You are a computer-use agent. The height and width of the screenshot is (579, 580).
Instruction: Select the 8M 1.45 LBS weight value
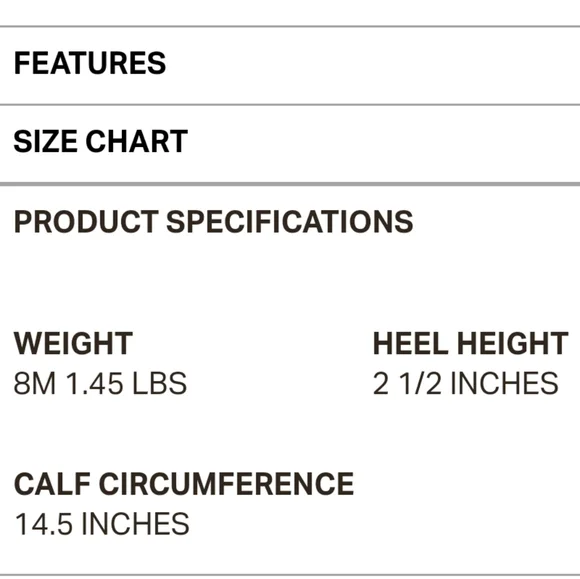tap(100, 383)
